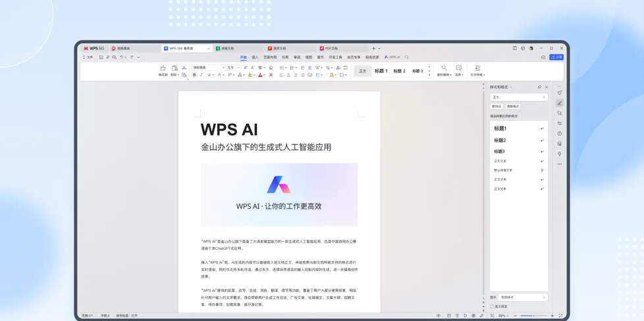
Task: Pin the styles and formatting pane
Action: coord(539,87)
